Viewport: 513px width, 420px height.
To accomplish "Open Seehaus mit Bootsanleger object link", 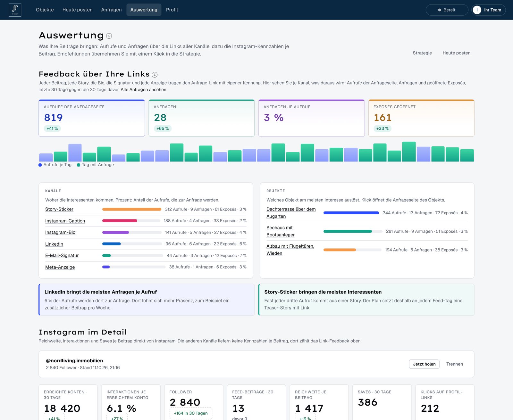I will (281, 231).
